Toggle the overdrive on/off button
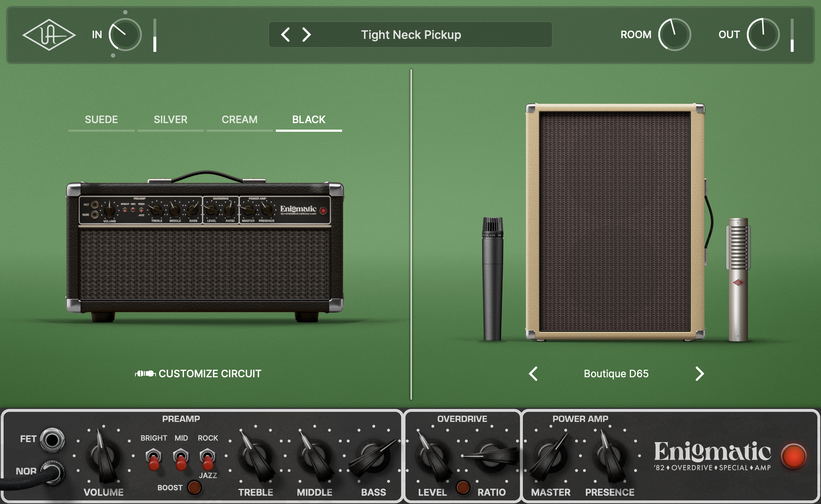Screen dimensions: 821x504 [x=463, y=487]
